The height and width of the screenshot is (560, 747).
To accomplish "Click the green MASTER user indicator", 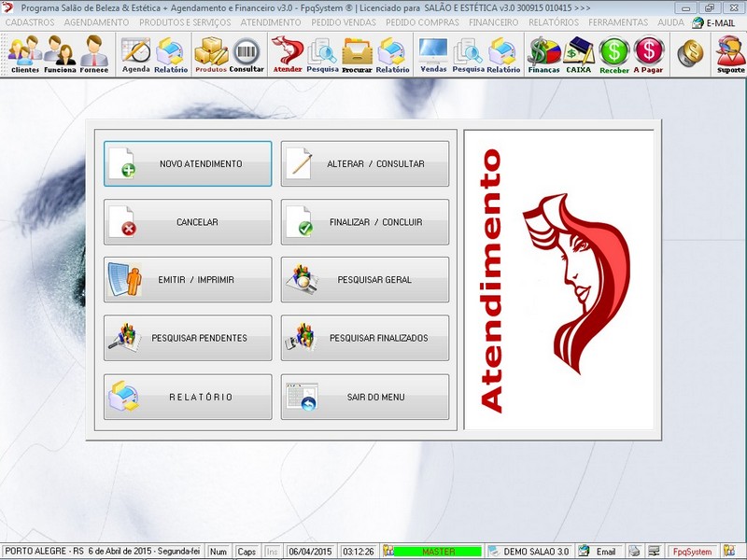I will tap(438, 552).
